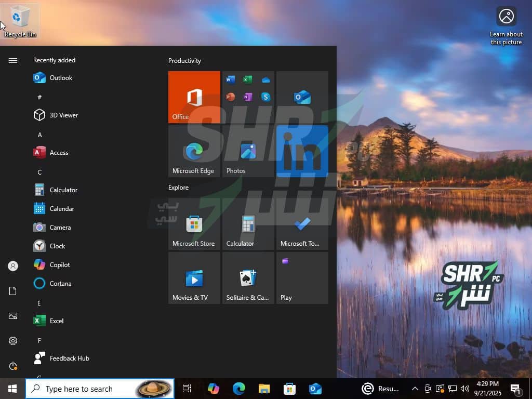Select Copilot in the app list
This screenshot has width=532, height=399.
click(x=60, y=265)
